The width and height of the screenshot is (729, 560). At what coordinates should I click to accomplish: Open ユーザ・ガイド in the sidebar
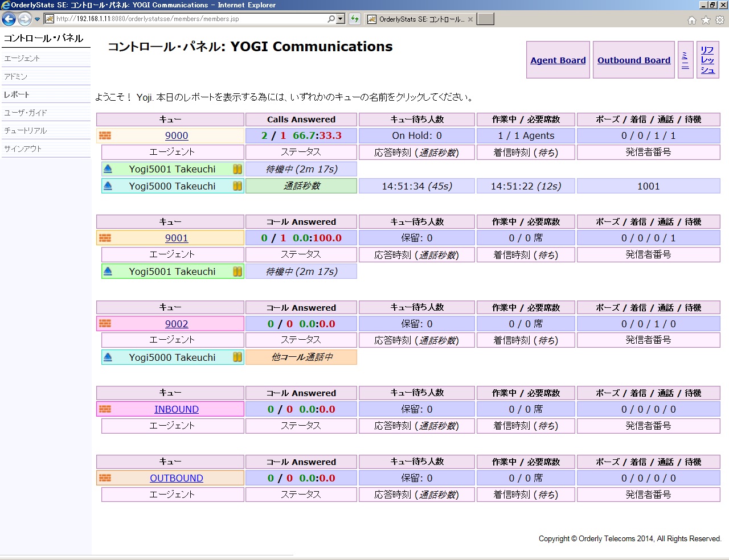[26, 113]
